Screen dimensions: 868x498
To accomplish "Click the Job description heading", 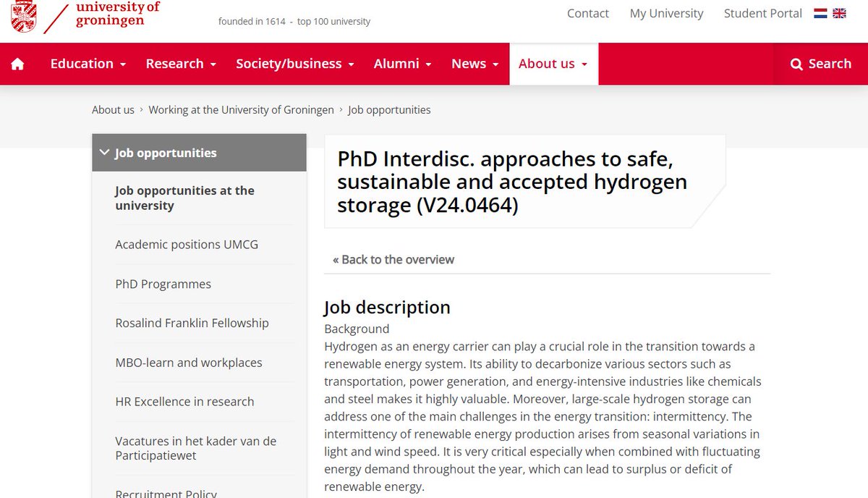I will [x=387, y=307].
